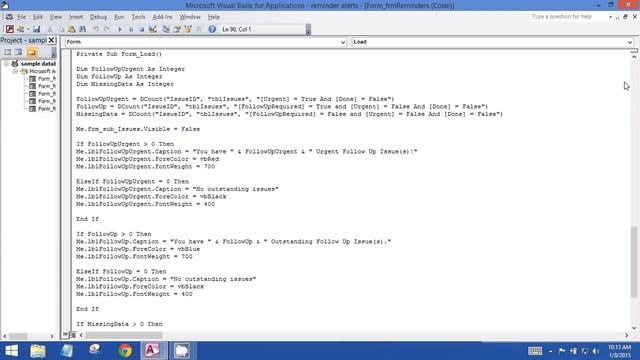Open the toolbar options overflow arrow
The width and height of the screenshot is (640, 360).
click(308, 30)
